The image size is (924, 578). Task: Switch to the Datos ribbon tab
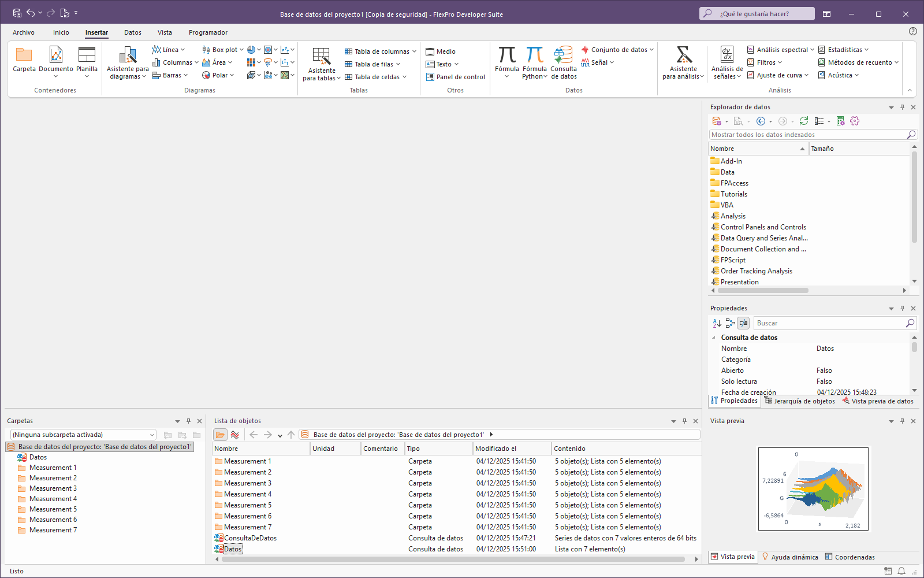point(133,32)
